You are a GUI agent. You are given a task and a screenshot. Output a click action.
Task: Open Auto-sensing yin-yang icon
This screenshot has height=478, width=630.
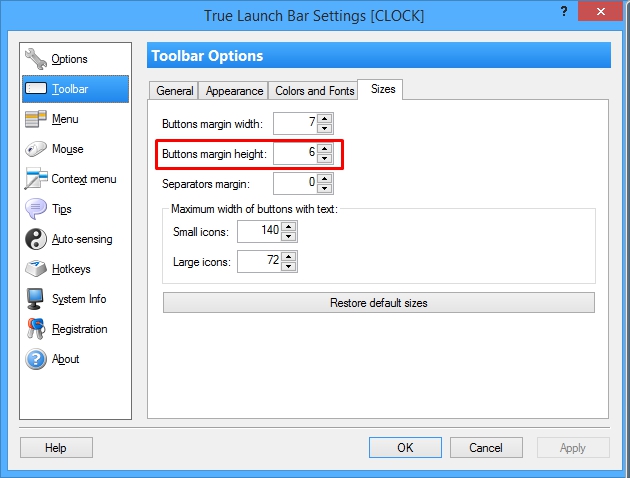(x=35, y=239)
